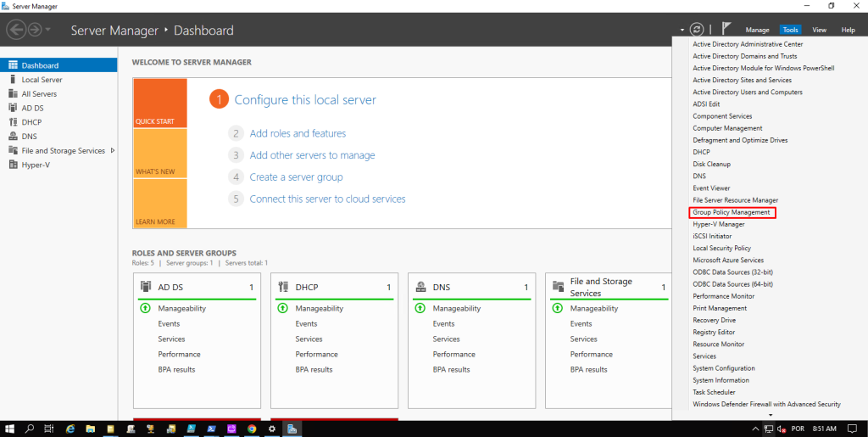Click Connect this server to cloud services

click(x=328, y=199)
